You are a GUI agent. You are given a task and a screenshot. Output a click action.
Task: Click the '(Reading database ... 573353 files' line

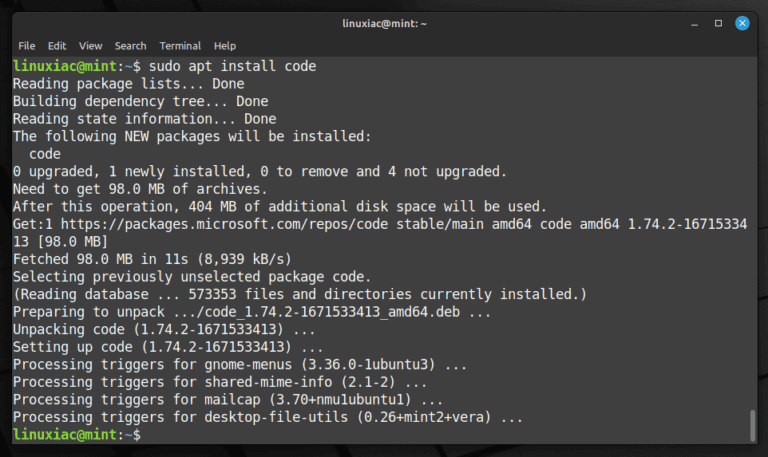[x=300, y=294]
